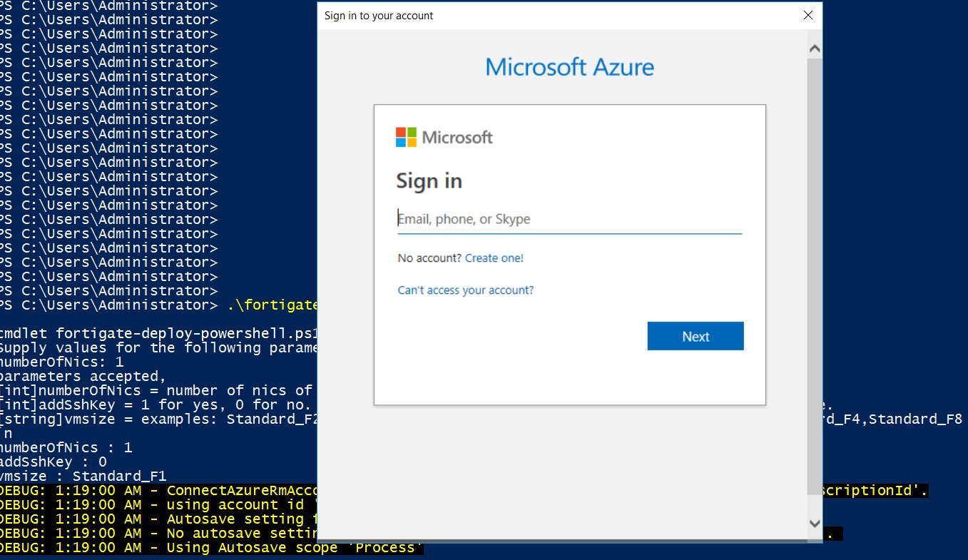This screenshot has width=968, height=560.
Task: Click the 'Supply values for the following' line
Action: [x=158, y=348]
